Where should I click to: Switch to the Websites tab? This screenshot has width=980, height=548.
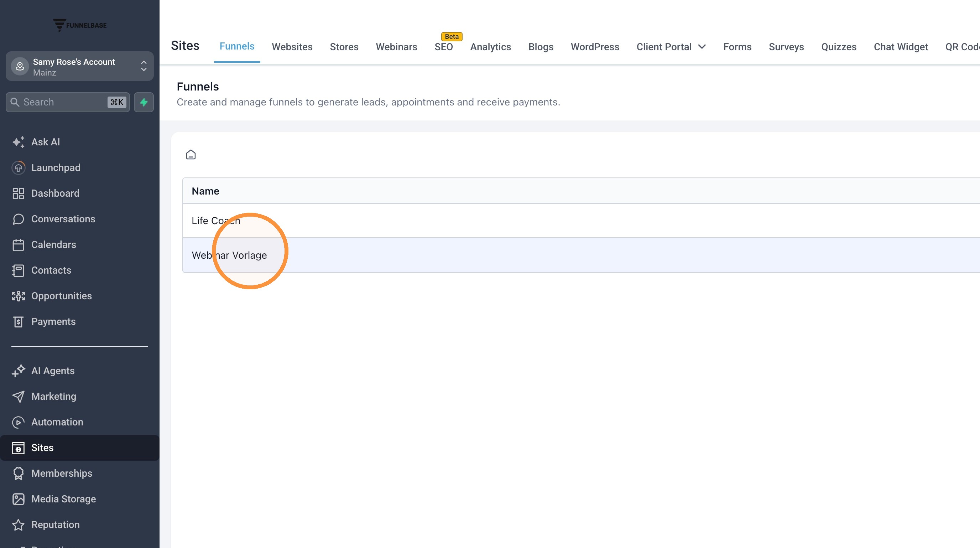coord(292,47)
